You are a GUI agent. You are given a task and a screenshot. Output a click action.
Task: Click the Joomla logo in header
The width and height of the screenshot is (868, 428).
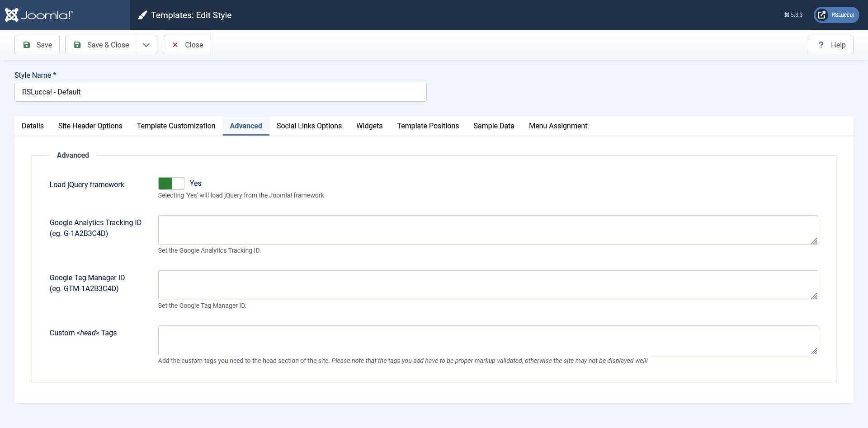point(39,15)
